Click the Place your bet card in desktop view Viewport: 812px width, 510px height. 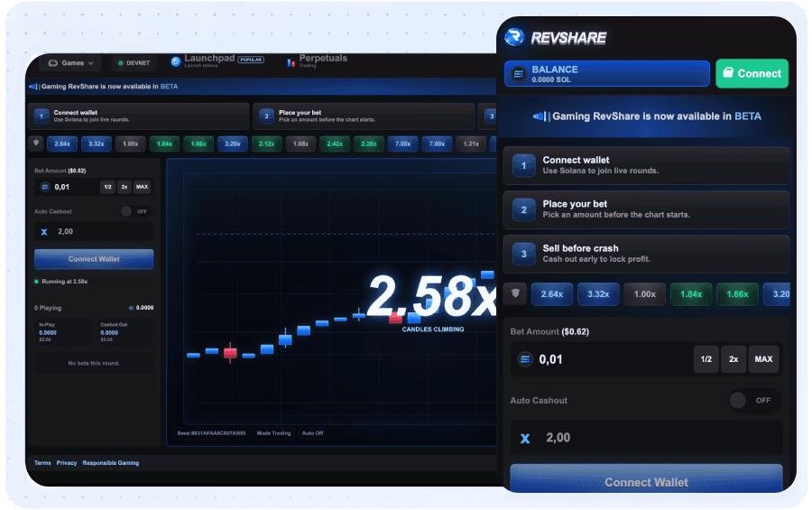(364, 116)
